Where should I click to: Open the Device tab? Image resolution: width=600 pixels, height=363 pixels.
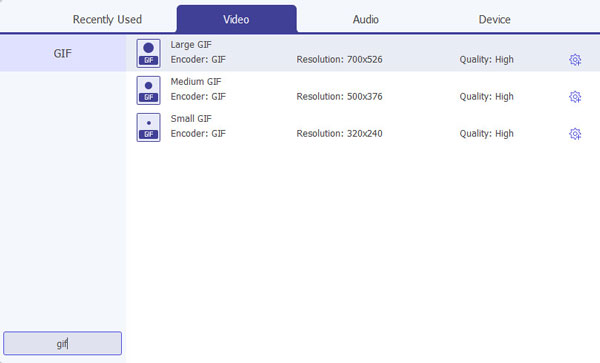pyautogui.click(x=494, y=20)
